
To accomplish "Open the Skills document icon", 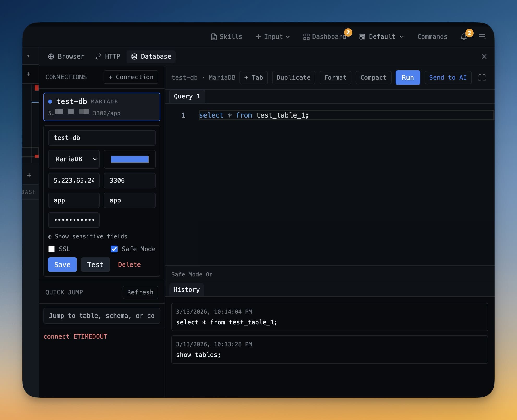I will point(214,36).
